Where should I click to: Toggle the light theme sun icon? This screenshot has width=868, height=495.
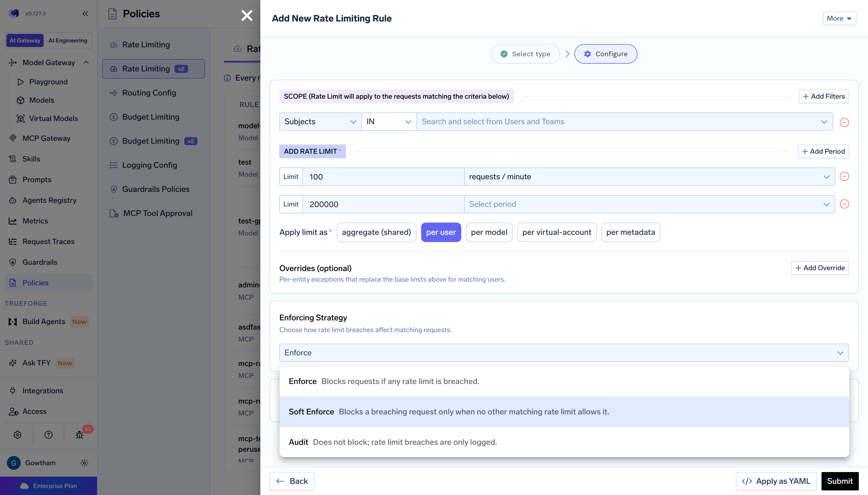click(84, 463)
